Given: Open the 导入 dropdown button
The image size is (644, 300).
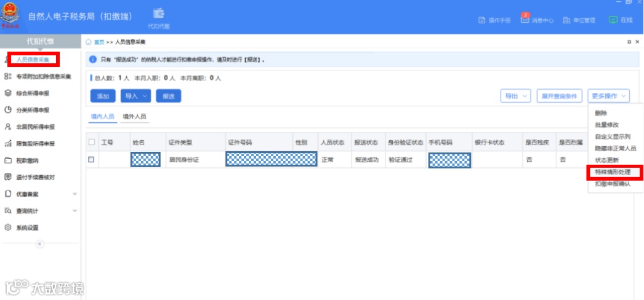Looking at the screenshot, I should (x=135, y=96).
